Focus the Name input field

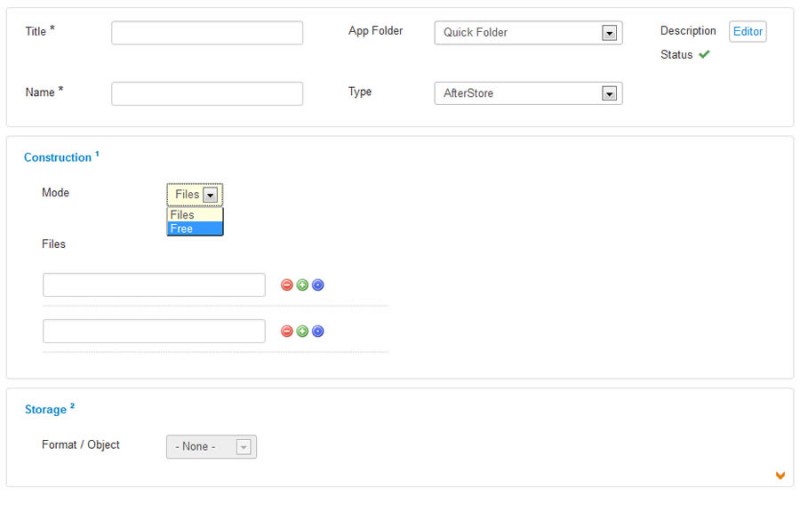tap(207, 94)
